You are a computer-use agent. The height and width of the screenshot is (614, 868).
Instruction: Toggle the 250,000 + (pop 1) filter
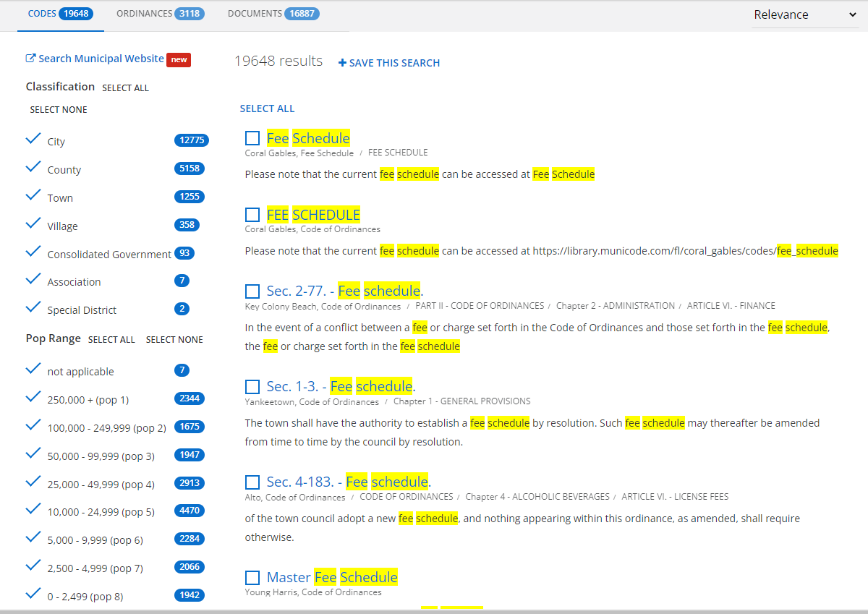point(33,397)
